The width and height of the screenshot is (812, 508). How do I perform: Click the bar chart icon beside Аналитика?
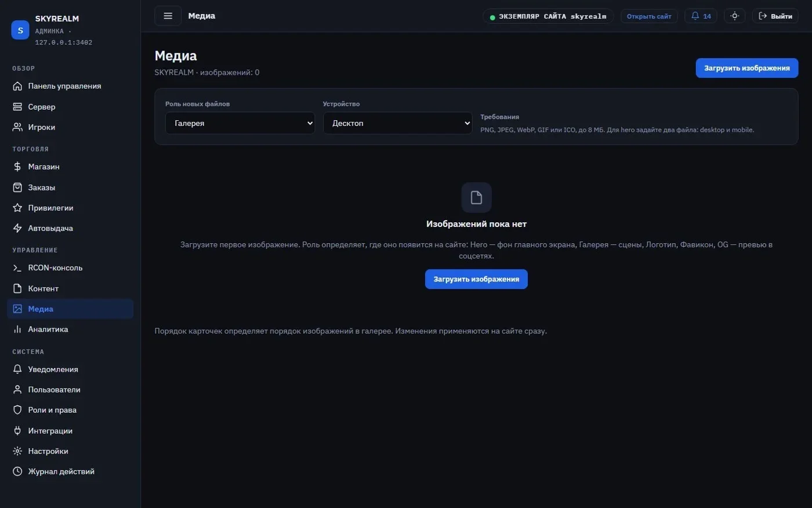coord(17,329)
